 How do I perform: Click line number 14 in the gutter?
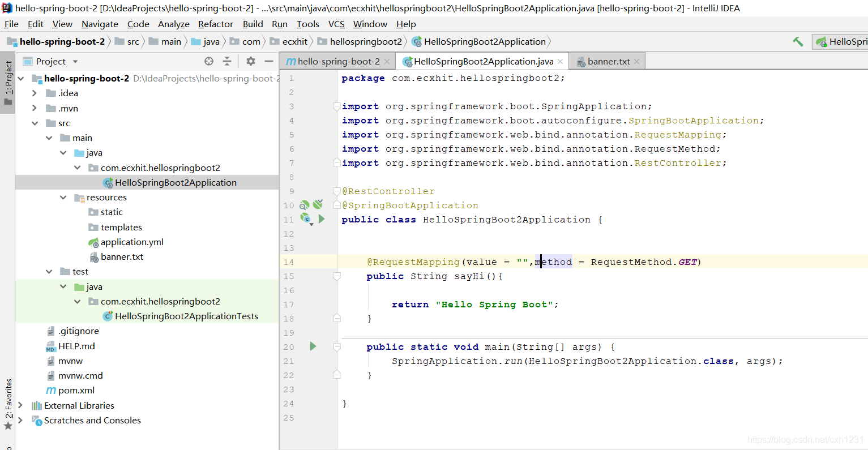[289, 262]
